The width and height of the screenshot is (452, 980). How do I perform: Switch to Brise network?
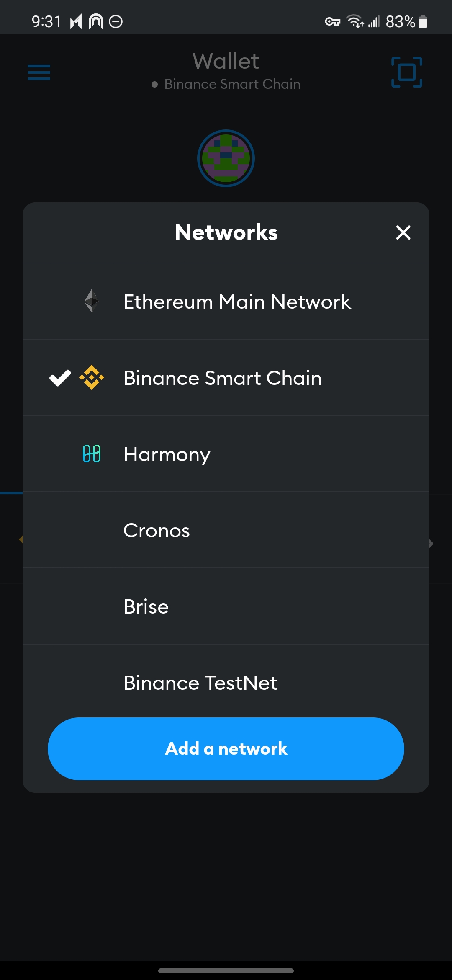(x=226, y=606)
